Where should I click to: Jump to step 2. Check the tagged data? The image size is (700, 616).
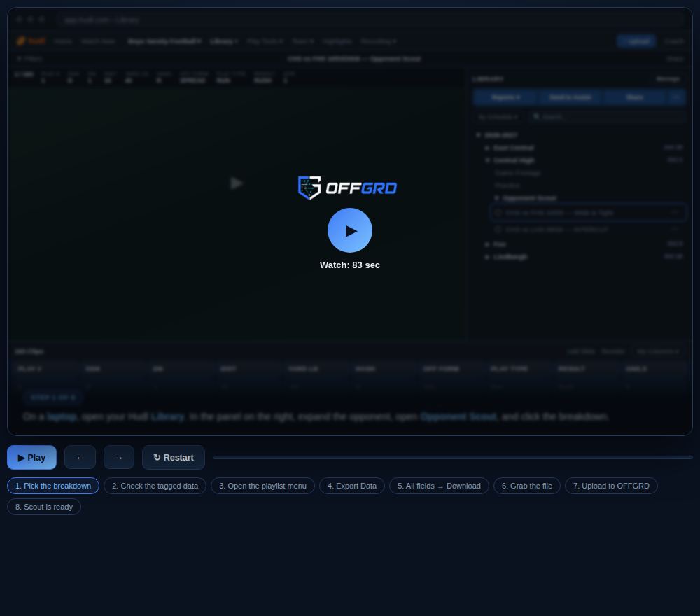tap(155, 486)
